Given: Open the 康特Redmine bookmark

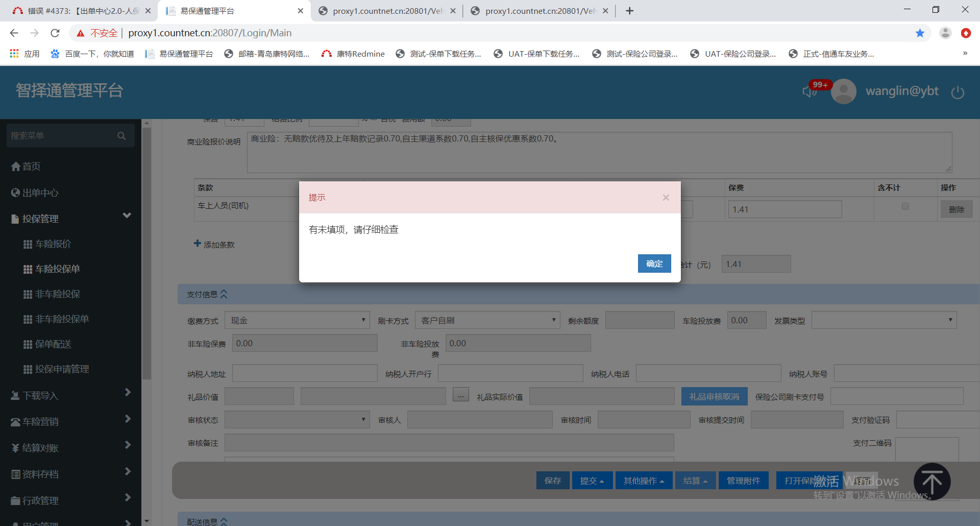Looking at the screenshot, I should point(353,54).
